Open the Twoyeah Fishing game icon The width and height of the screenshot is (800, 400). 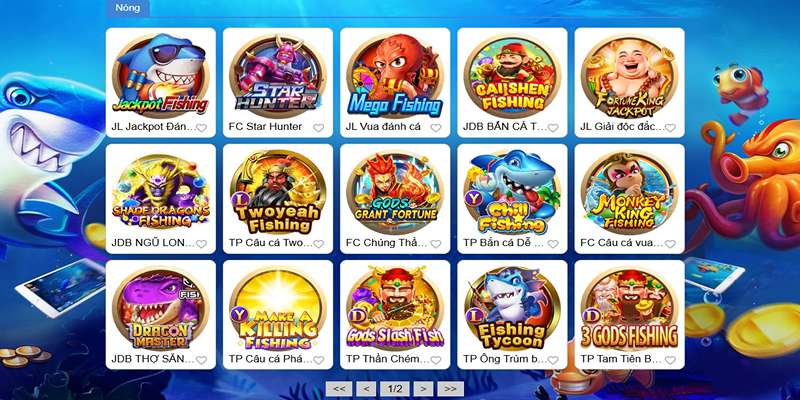278,191
